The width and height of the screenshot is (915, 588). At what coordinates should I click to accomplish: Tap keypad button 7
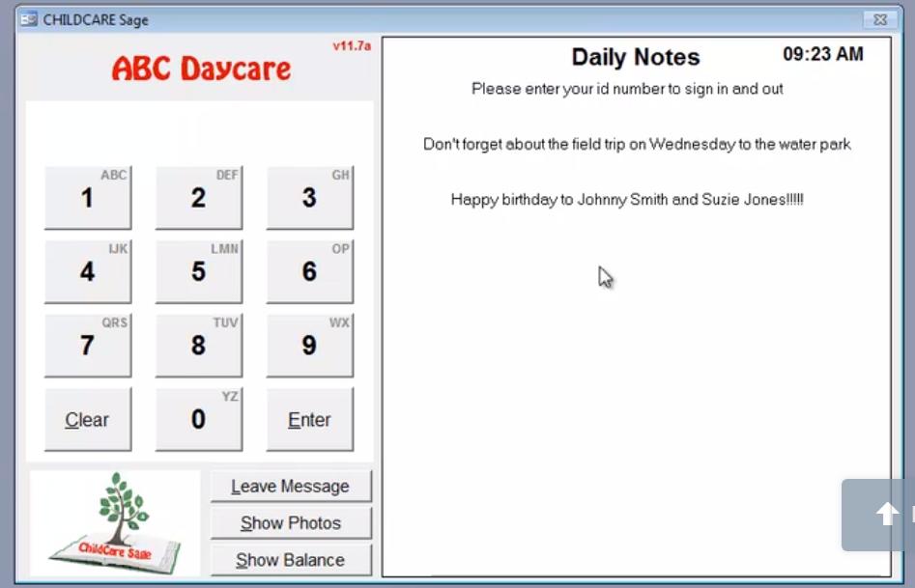click(88, 346)
